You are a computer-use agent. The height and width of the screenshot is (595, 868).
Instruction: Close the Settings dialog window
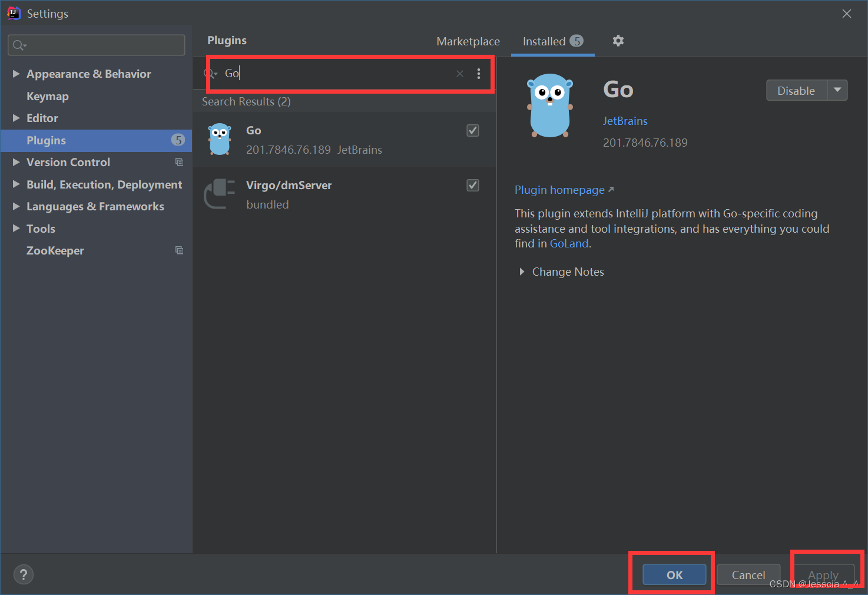click(847, 14)
